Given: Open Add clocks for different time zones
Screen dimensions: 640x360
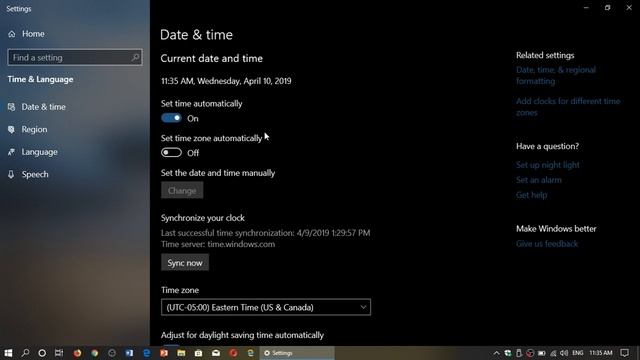Looking at the screenshot, I should pos(568,107).
